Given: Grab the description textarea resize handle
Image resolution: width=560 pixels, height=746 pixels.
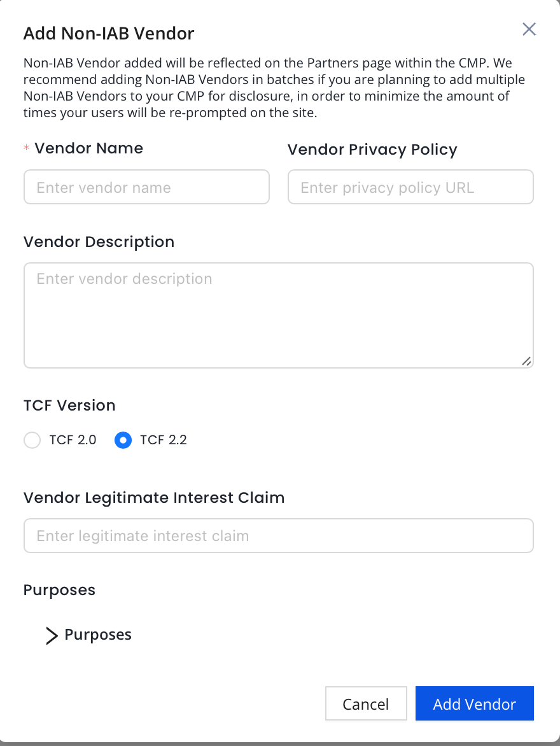Looking at the screenshot, I should coord(526,361).
